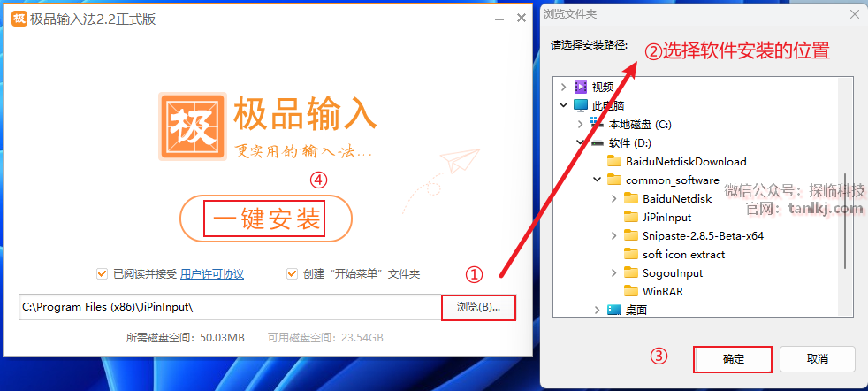Click the 桌面 desktop icon
The width and height of the screenshot is (868, 391).
pyautogui.click(x=614, y=310)
